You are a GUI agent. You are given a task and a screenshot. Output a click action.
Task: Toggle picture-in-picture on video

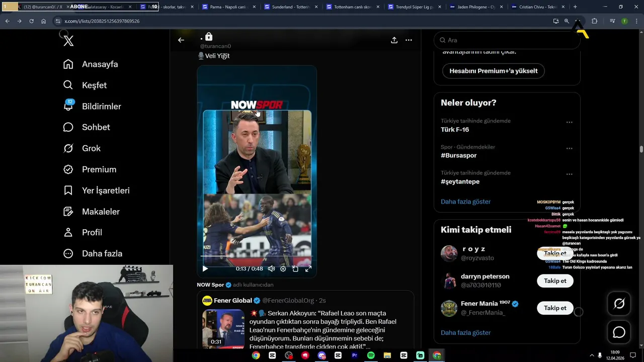tap(295, 269)
